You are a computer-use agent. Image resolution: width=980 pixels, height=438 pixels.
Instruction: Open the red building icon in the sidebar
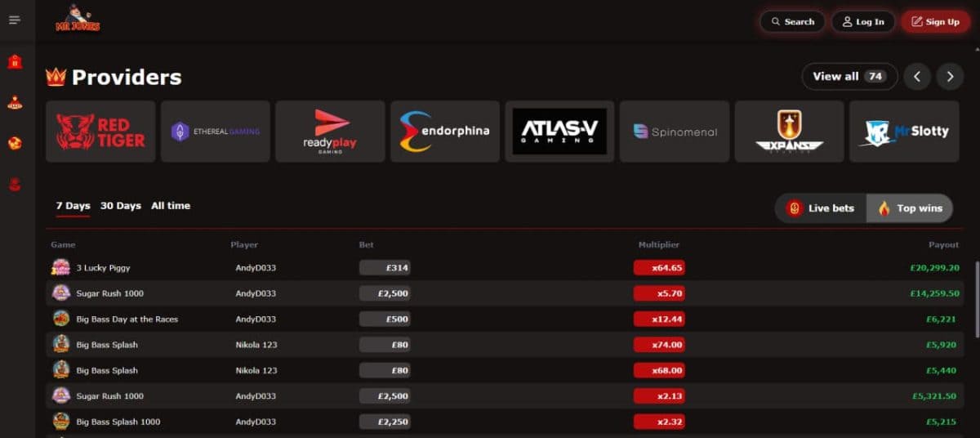pos(15,61)
